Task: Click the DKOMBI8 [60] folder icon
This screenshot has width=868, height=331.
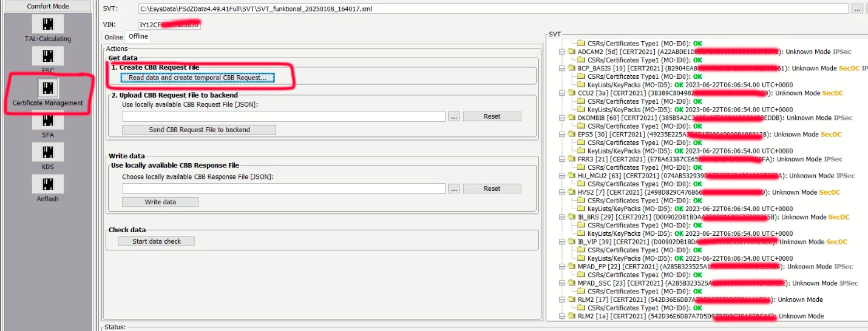Action: click(571, 118)
